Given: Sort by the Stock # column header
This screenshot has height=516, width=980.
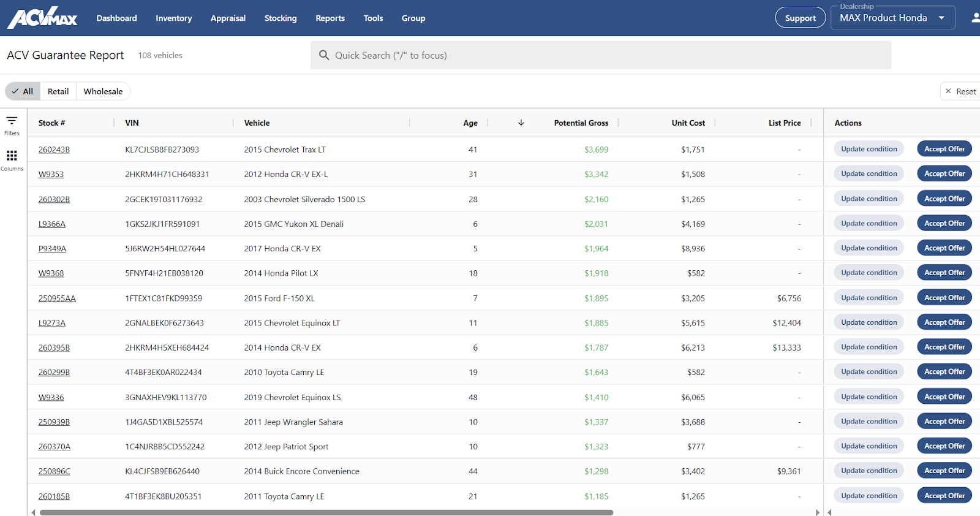Looking at the screenshot, I should pyautogui.click(x=51, y=123).
